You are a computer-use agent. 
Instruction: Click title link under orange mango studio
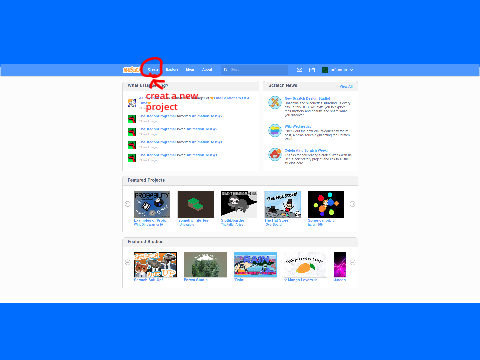click(x=300, y=280)
